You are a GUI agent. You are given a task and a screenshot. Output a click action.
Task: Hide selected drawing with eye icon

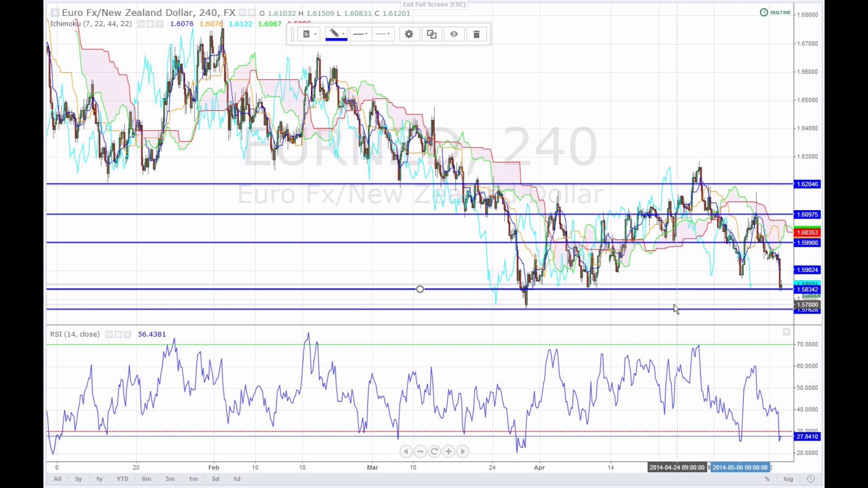click(x=454, y=34)
